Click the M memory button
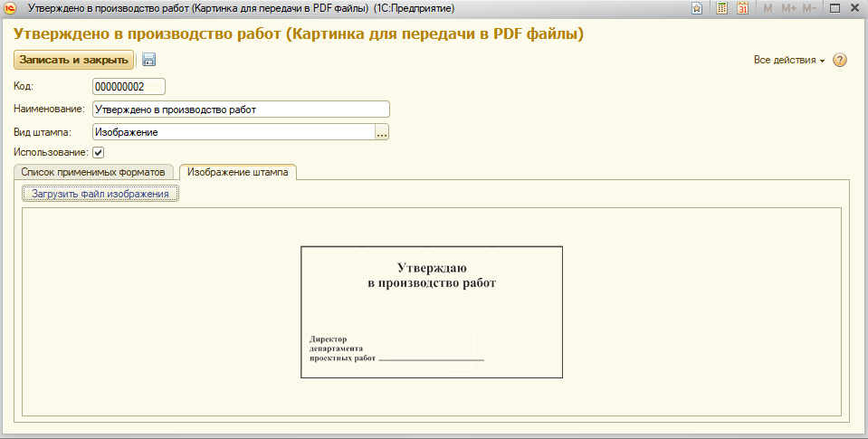The width and height of the screenshot is (868, 439). tap(768, 8)
